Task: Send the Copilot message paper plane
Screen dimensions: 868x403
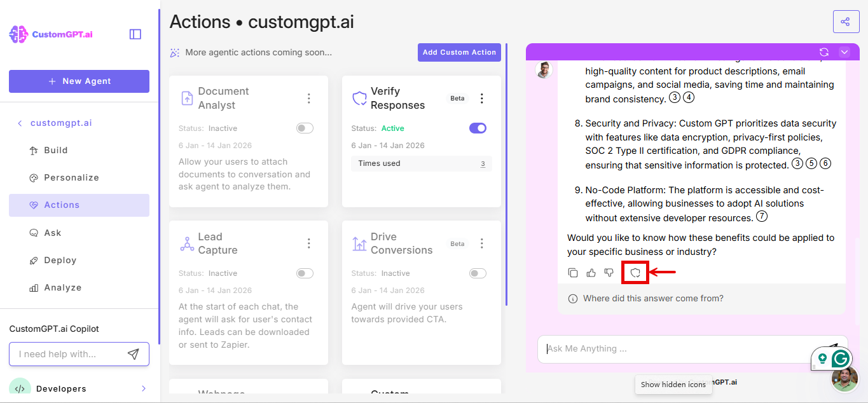Action: pos(133,354)
